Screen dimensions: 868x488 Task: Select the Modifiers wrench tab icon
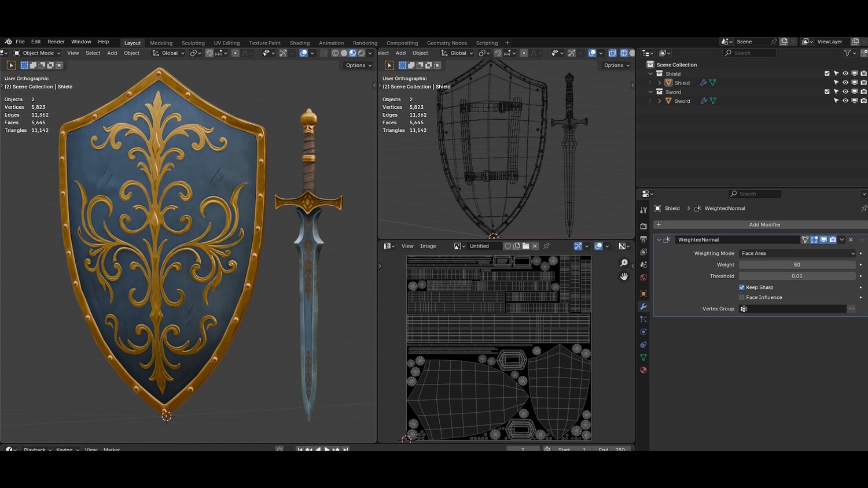point(643,306)
